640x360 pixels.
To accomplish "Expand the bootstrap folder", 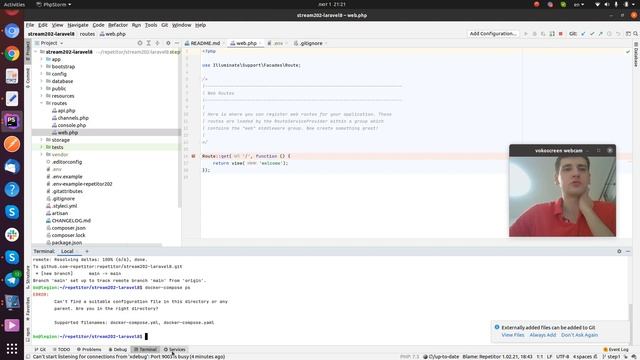I will 42,67.
